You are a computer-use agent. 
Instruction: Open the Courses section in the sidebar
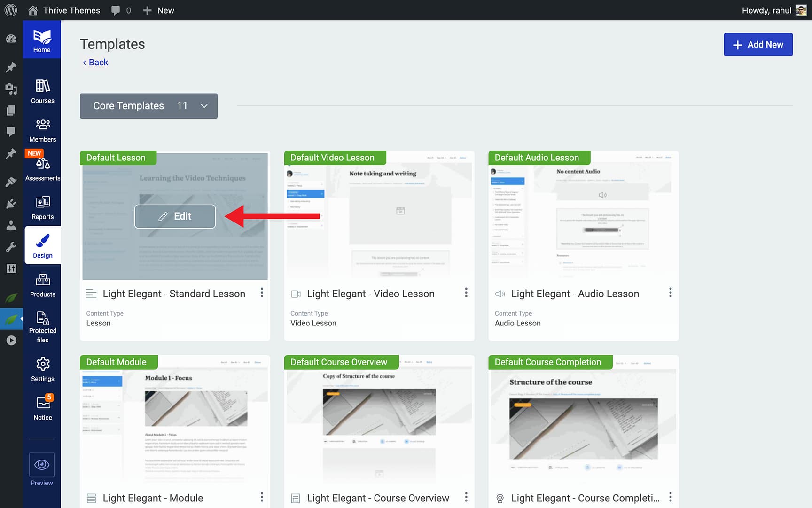click(x=42, y=89)
